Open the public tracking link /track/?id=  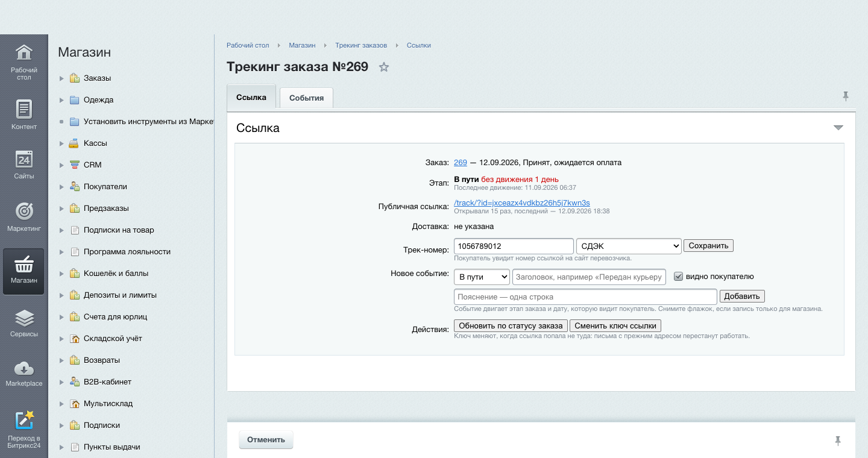[x=522, y=203]
